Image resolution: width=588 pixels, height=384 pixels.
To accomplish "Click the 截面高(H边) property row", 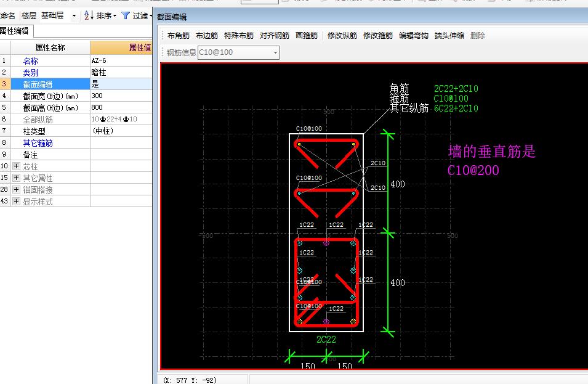I will coord(76,107).
